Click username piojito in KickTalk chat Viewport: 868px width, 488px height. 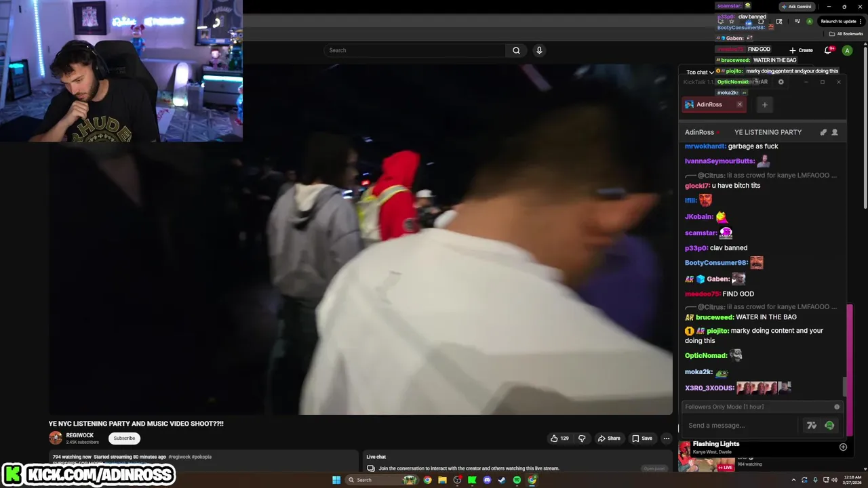(x=717, y=331)
